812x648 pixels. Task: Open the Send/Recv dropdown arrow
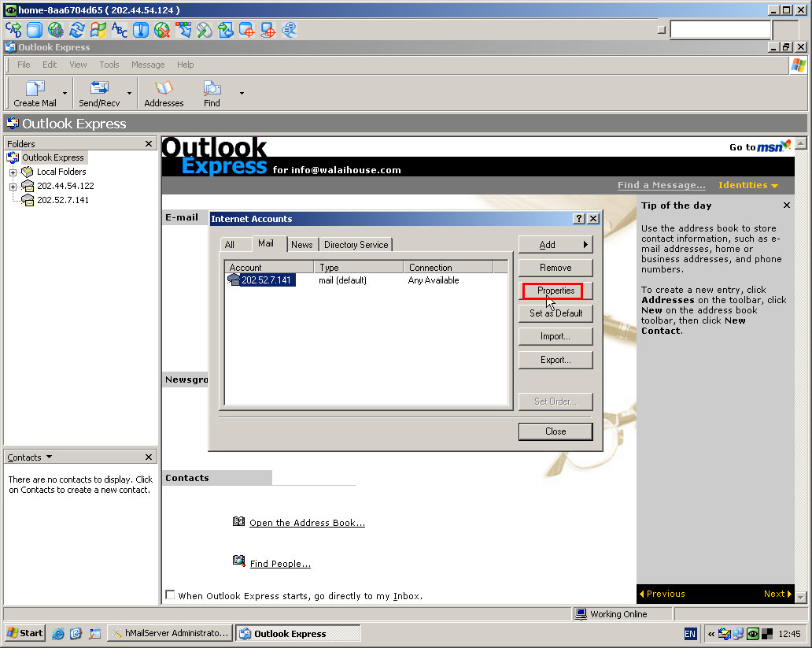[129, 94]
